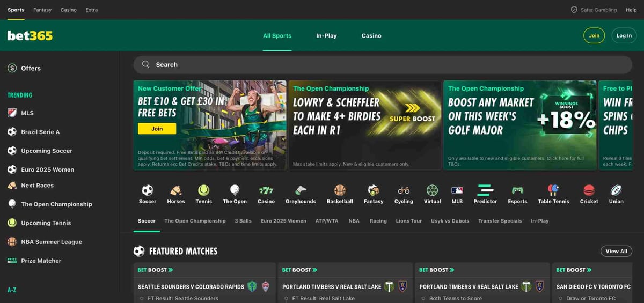Click the NBA Summer League basketball icon
This screenshot has height=303, width=644.
[x=12, y=242]
